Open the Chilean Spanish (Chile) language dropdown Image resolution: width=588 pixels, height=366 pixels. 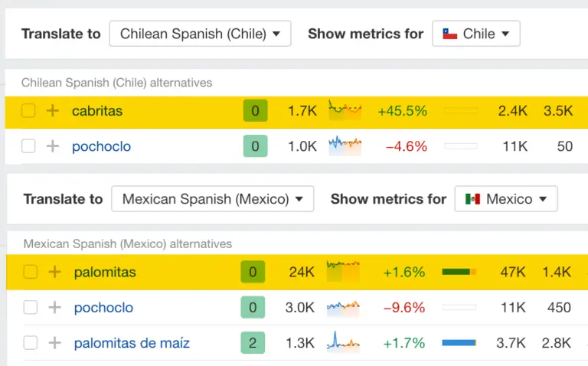click(200, 34)
